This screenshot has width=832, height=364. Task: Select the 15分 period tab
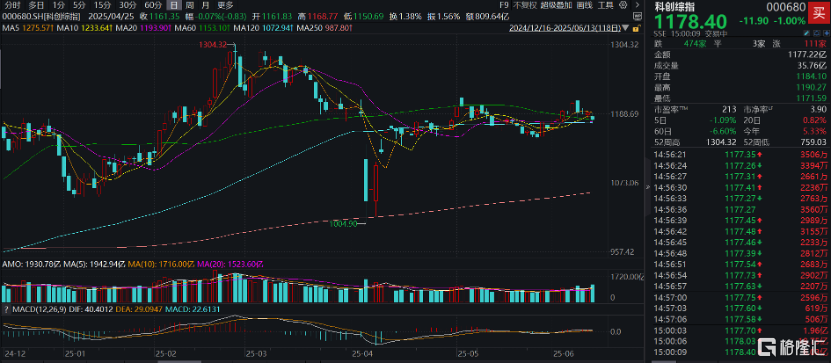coord(101,5)
